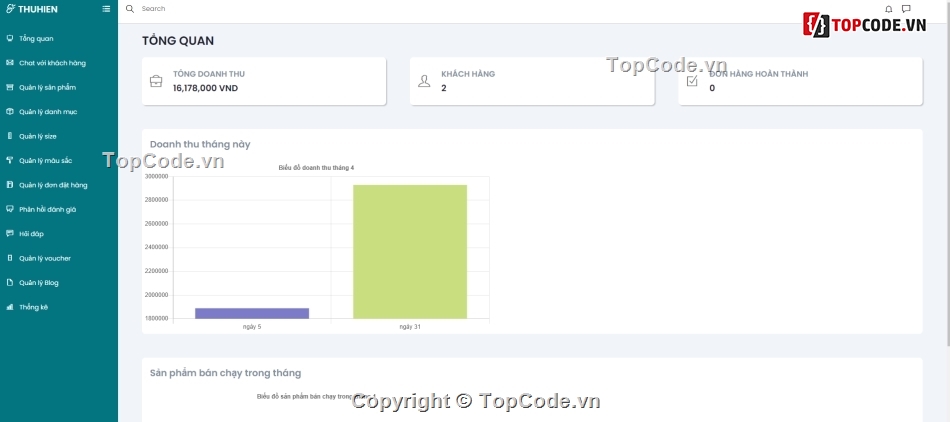Viewport: 950px width, 422px height.
Task: Click the briefcase icon in Tổng doanh thu card
Action: click(x=156, y=81)
